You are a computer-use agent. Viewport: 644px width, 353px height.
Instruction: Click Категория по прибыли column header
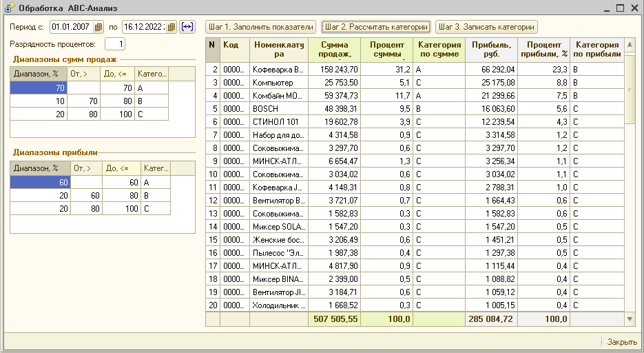(x=596, y=50)
